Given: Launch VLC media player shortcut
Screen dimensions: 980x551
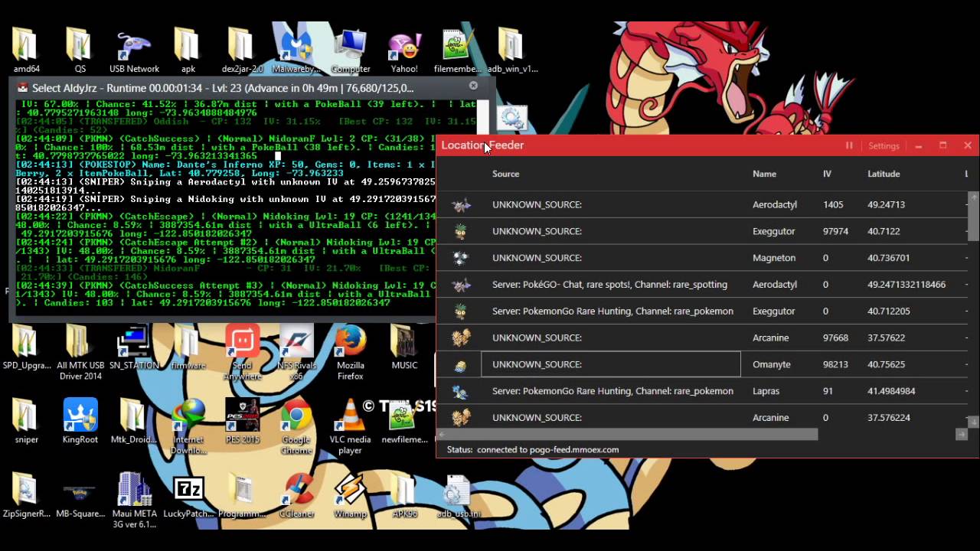Looking at the screenshot, I should point(350,417).
